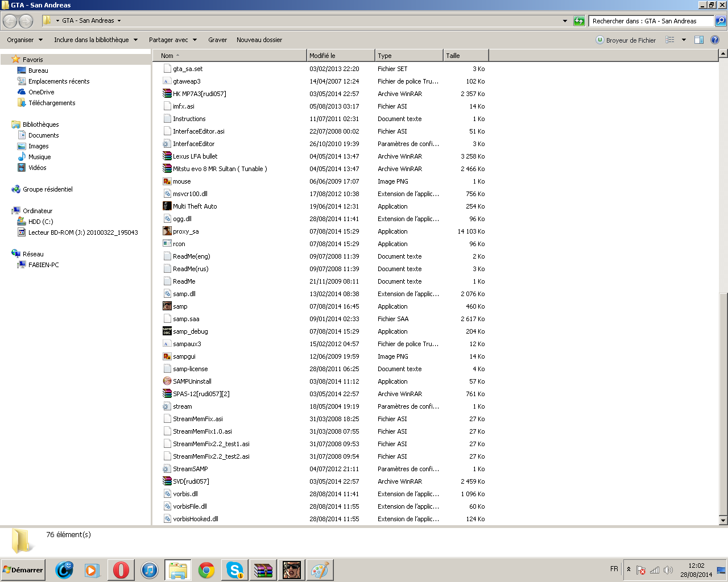Select the Multi Theft Auto application icon
This screenshot has height=582, width=728.
coord(167,206)
